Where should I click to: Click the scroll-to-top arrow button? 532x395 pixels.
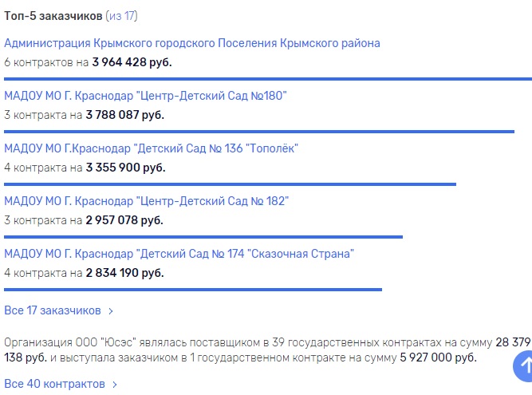[522, 366]
